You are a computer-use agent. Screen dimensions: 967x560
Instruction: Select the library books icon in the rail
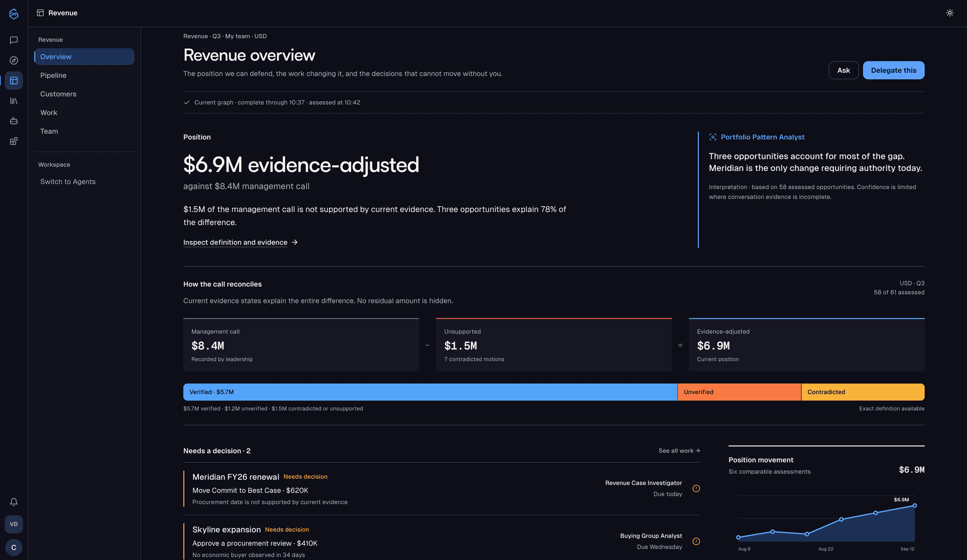tap(14, 101)
